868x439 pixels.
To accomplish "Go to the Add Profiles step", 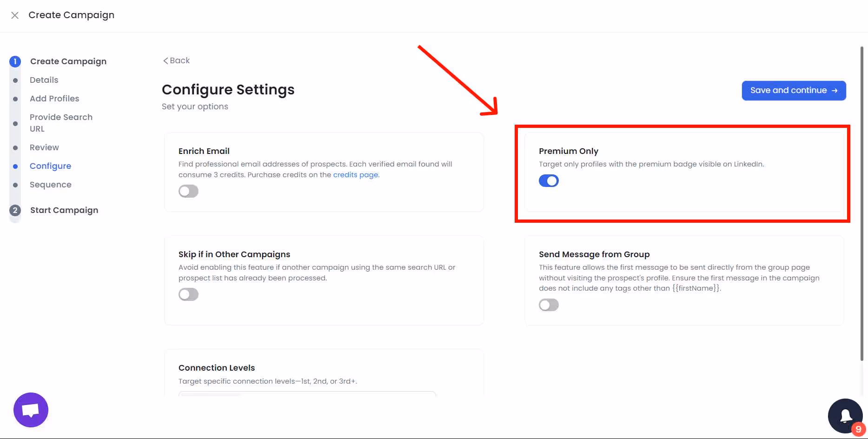I will [54, 99].
